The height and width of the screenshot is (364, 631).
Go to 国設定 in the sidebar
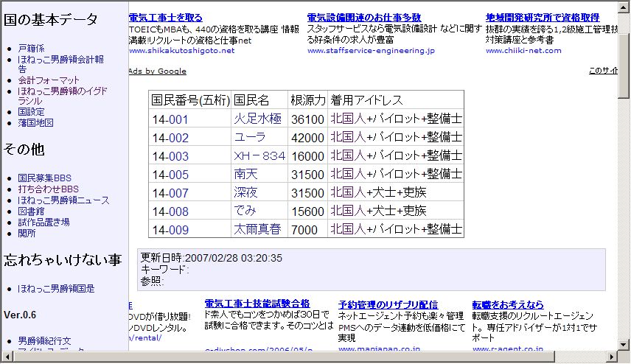click(x=30, y=111)
